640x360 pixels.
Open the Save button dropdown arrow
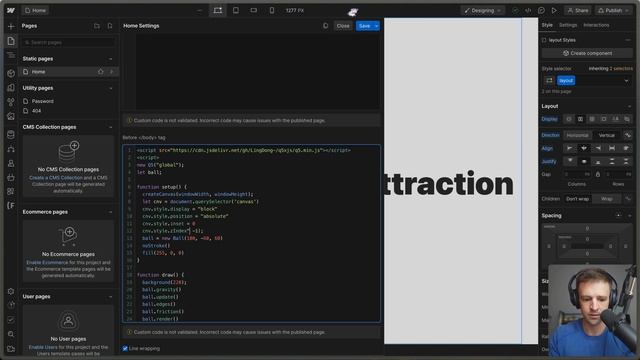click(376, 26)
